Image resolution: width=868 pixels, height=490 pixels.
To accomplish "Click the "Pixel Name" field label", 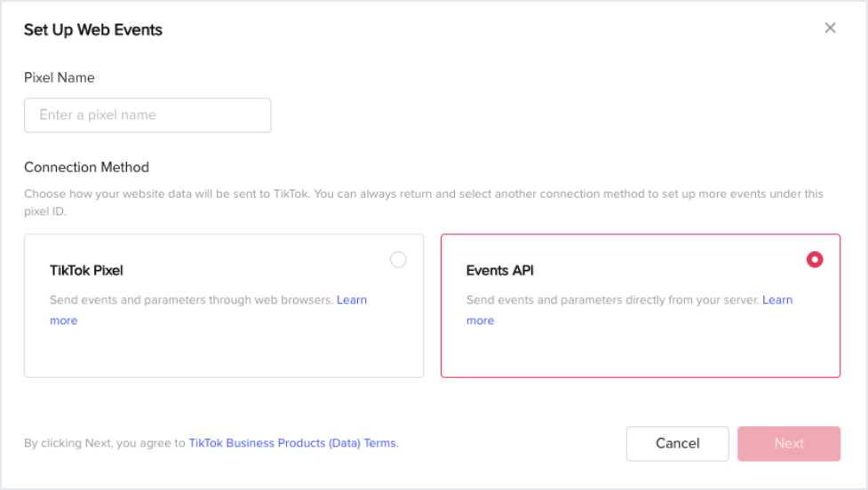I will pyautogui.click(x=60, y=78).
